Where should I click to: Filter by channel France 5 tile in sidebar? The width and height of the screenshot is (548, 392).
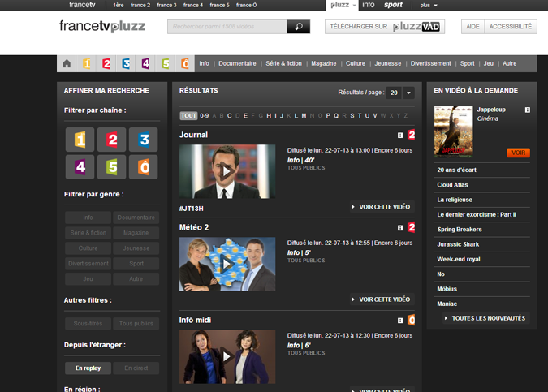(112, 167)
